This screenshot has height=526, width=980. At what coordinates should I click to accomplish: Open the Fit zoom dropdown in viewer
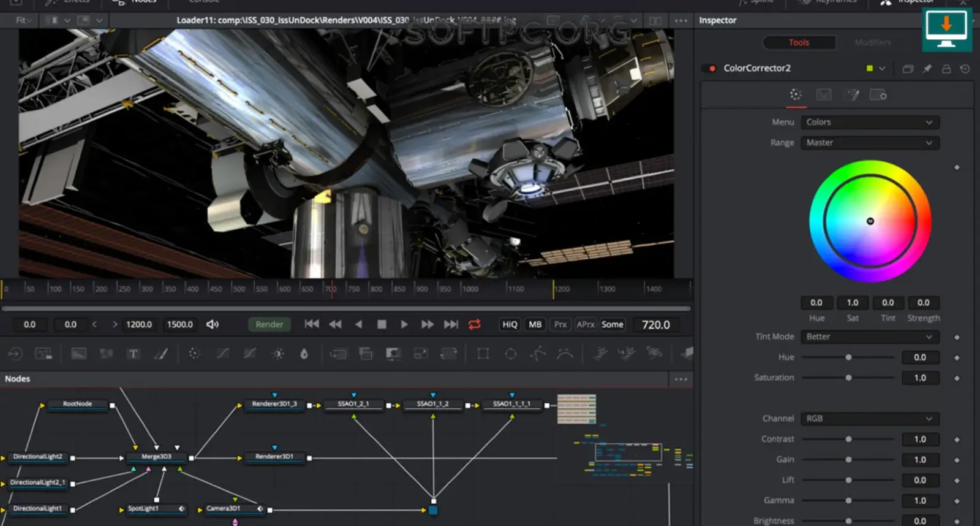click(x=24, y=20)
